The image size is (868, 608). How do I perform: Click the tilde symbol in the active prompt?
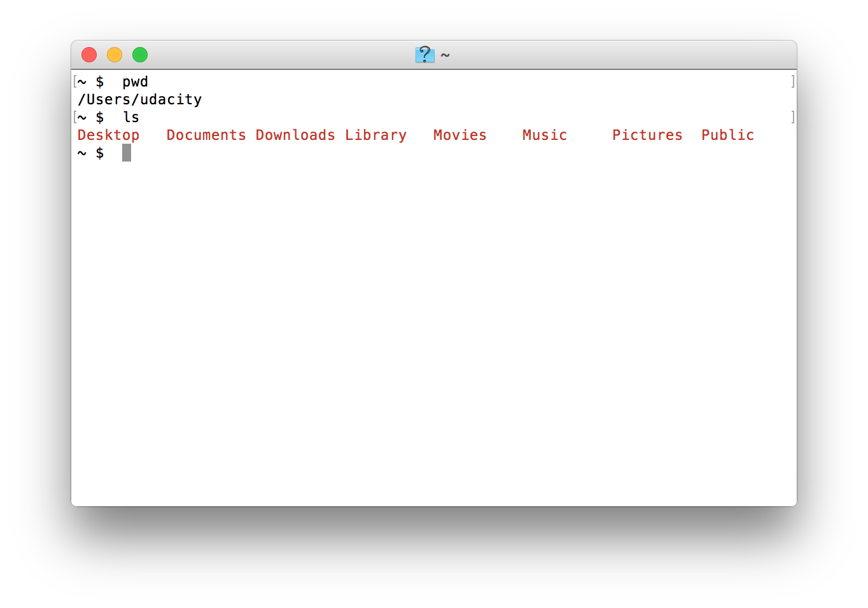(80, 153)
